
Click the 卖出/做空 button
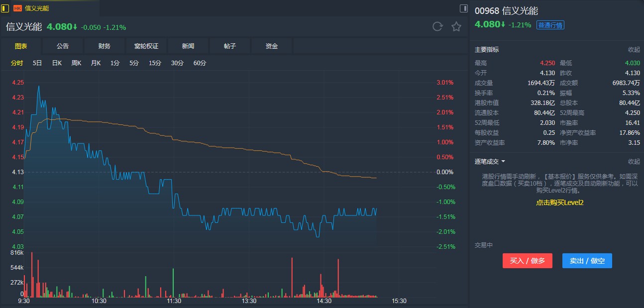click(x=587, y=260)
